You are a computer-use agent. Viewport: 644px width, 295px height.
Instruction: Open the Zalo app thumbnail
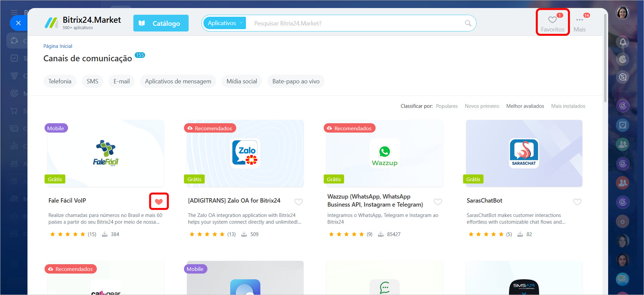(x=245, y=153)
